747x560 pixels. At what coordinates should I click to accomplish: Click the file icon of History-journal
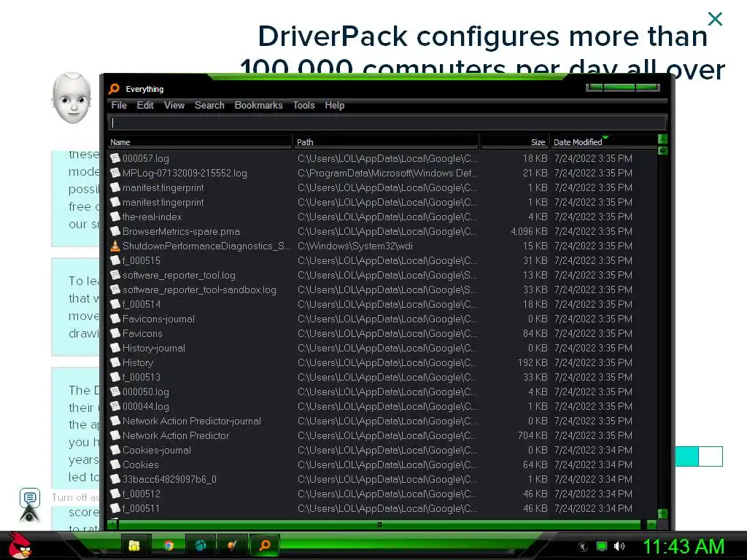coord(115,348)
